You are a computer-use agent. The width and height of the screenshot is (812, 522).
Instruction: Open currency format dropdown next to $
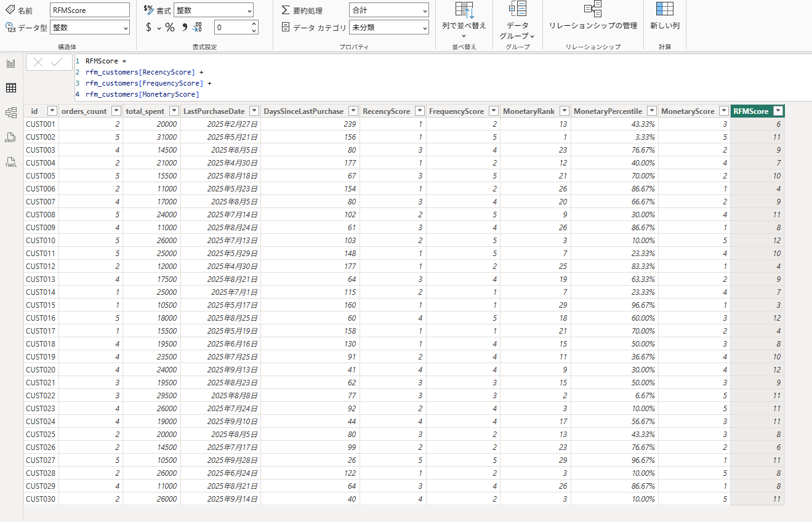(159, 28)
